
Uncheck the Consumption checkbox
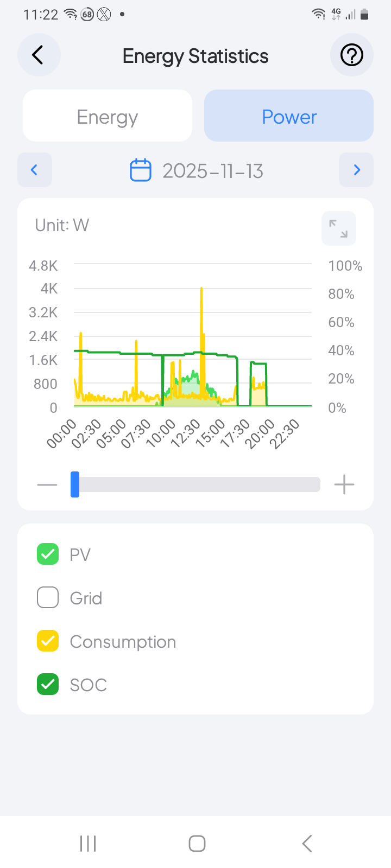click(48, 641)
